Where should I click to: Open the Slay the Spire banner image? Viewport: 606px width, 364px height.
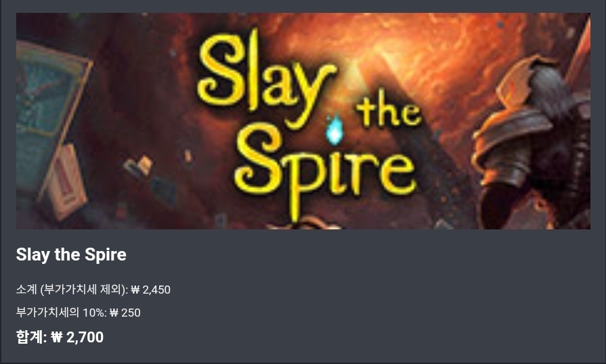[303, 121]
